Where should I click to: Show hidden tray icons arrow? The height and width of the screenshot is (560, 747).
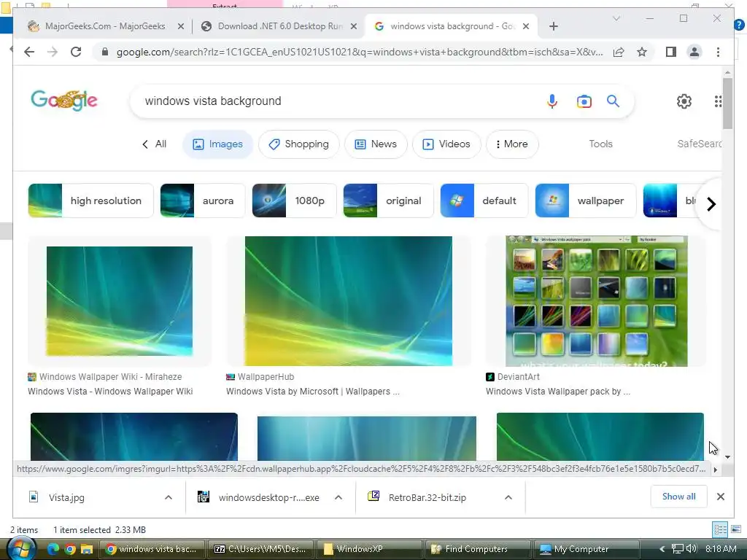[x=662, y=549]
